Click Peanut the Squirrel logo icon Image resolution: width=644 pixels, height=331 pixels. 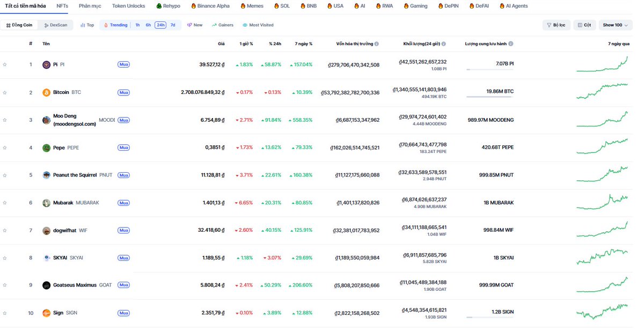46,175
